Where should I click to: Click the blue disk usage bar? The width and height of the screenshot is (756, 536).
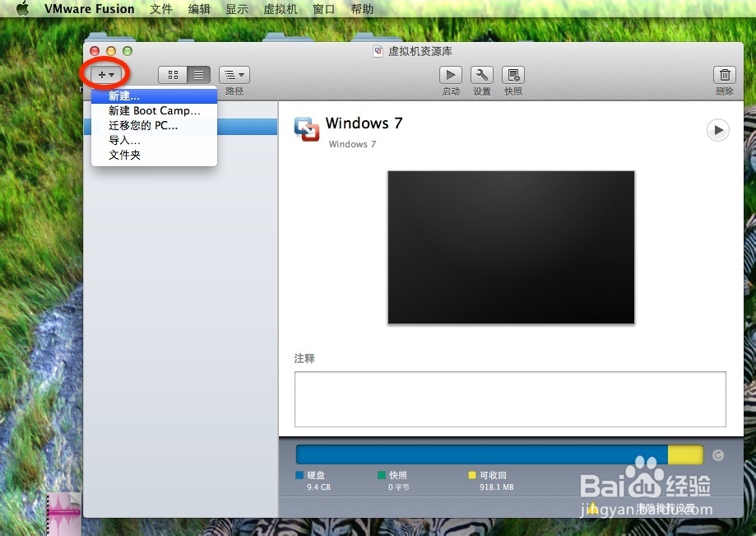pos(482,455)
